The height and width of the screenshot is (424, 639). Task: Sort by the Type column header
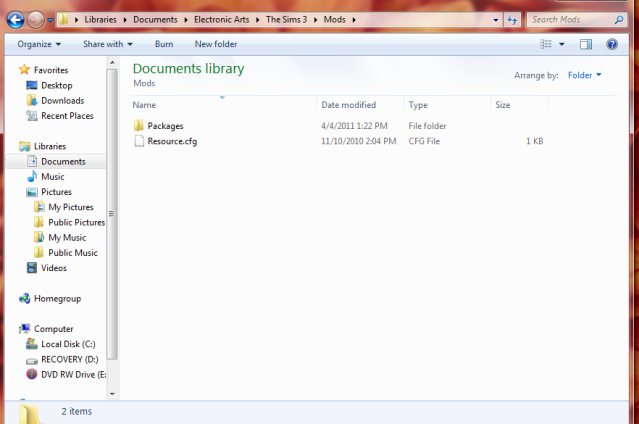coord(418,105)
